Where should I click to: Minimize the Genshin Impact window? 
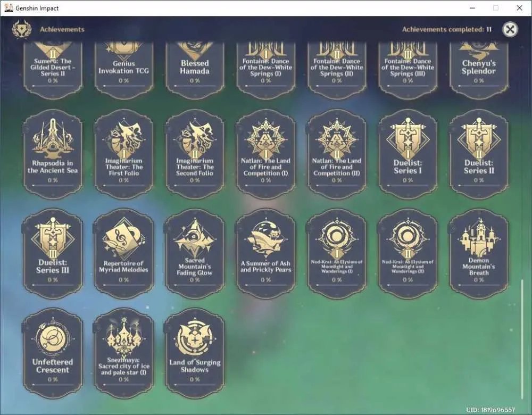tap(472, 8)
